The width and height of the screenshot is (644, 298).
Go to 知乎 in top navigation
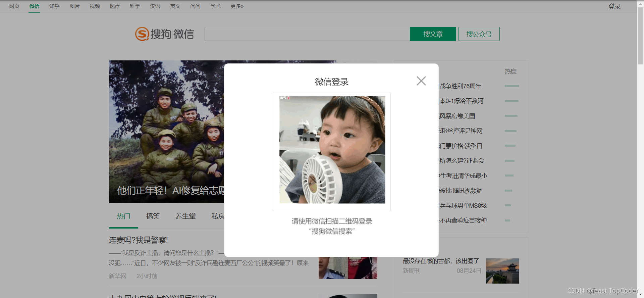tap(54, 6)
